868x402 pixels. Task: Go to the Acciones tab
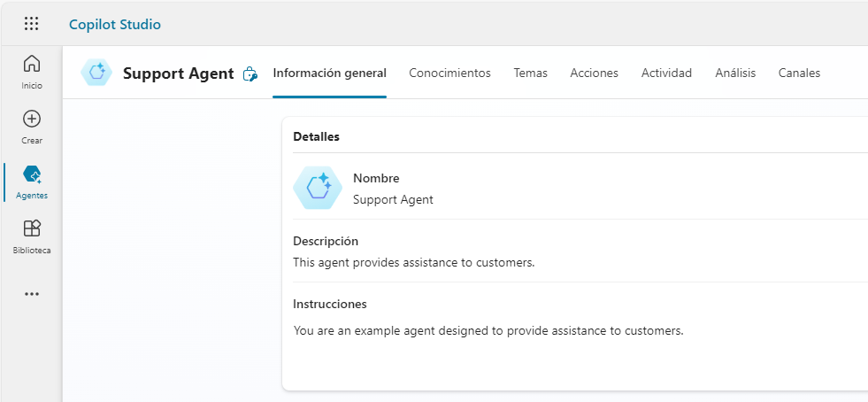[594, 73]
